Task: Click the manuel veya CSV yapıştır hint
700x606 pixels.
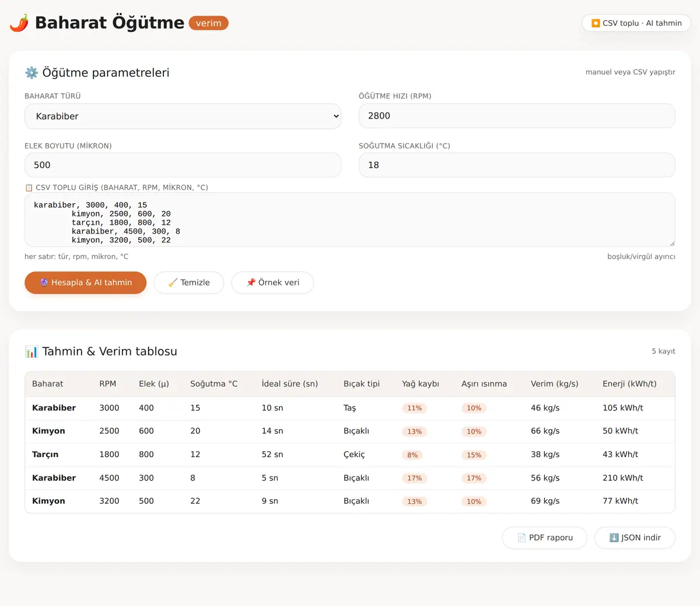Action: [631, 72]
